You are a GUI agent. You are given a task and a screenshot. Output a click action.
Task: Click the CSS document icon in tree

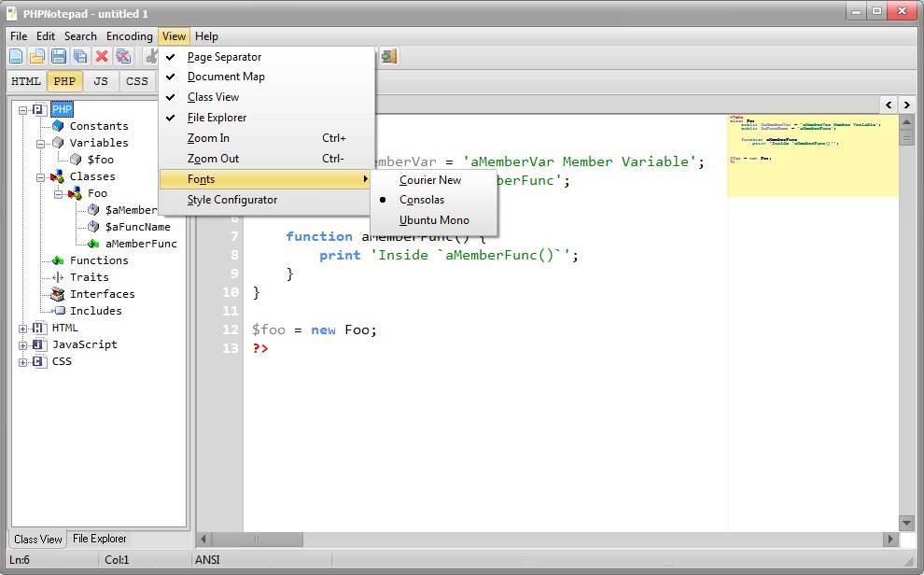[39, 362]
